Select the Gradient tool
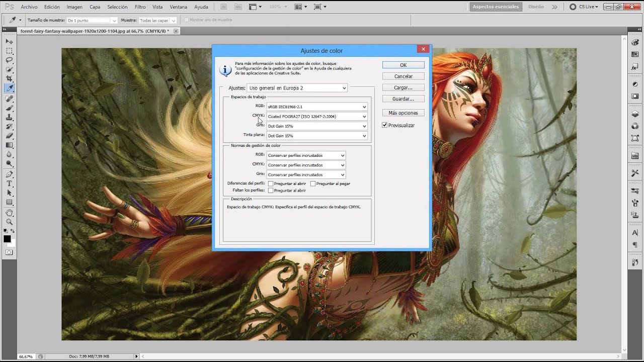Image resolution: width=644 pixels, height=362 pixels. pos(9,145)
